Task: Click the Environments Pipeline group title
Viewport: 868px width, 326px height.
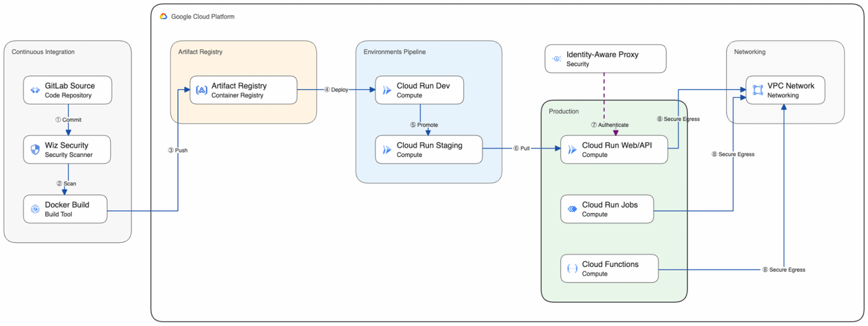Action: (395, 52)
